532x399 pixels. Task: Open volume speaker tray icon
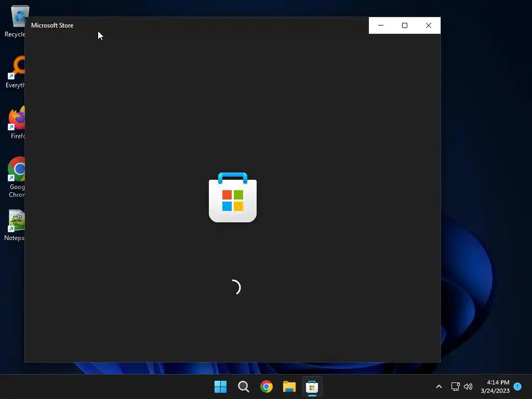468,387
